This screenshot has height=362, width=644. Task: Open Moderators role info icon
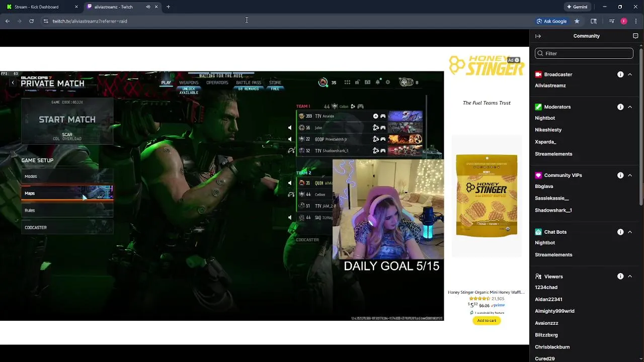tap(620, 107)
